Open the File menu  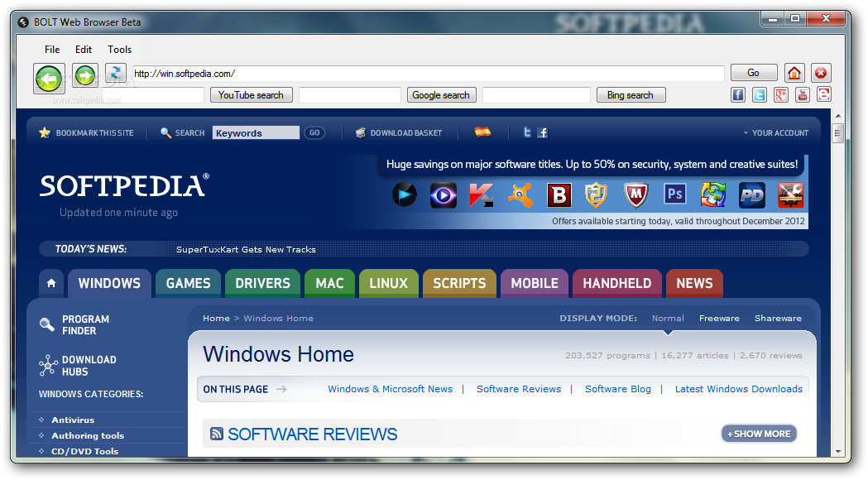[52, 50]
